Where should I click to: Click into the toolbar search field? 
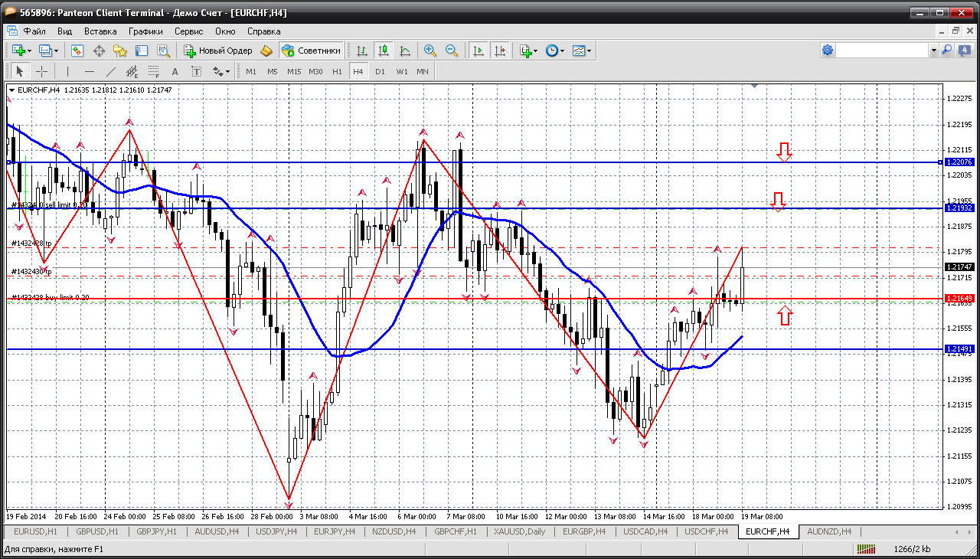point(882,51)
